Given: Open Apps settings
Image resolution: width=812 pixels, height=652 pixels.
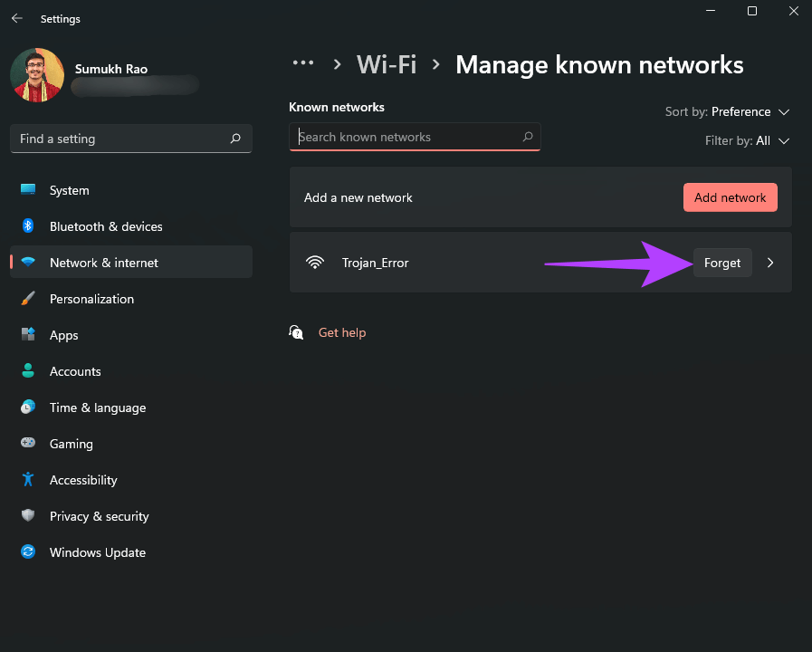Looking at the screenshot, I should pyautogui.click(x=131, y=335).
